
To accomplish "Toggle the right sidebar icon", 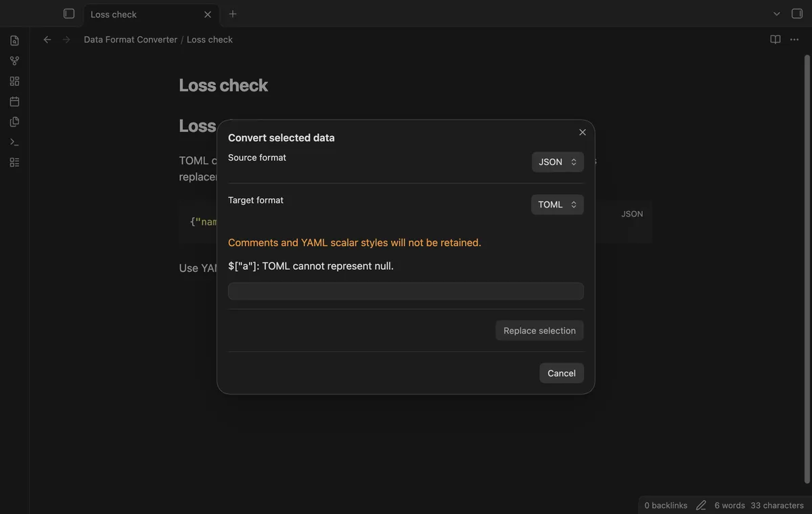I will (797, 14).
